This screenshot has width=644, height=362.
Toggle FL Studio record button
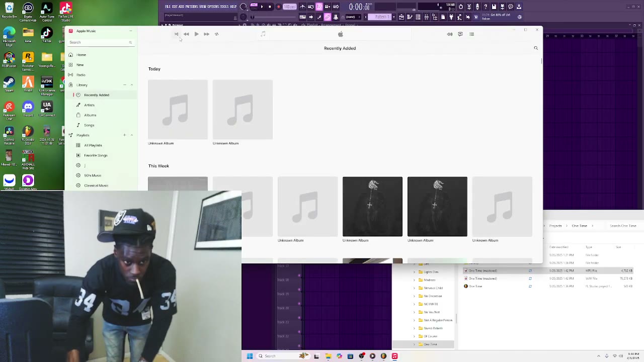click(278, 7)
